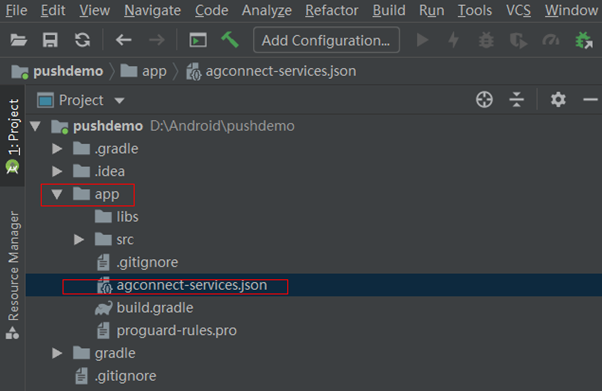This screenshot has height=391, width=602.
Task: Collapse the app folder
Action: [57, 194]
